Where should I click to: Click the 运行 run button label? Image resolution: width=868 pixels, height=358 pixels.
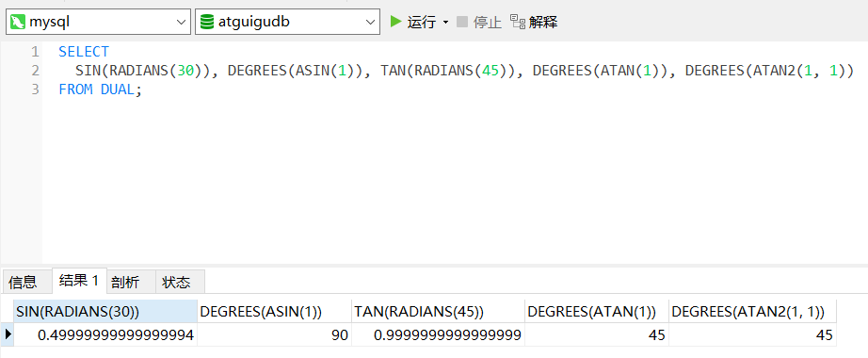pyautogui.click(x=421, y=23)
